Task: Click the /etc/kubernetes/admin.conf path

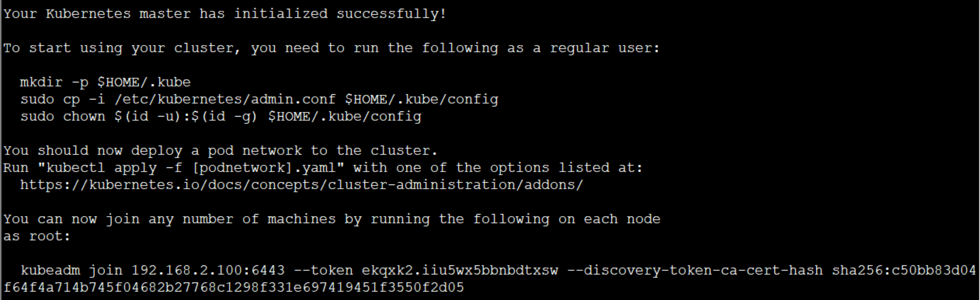Action: [225, 99]
